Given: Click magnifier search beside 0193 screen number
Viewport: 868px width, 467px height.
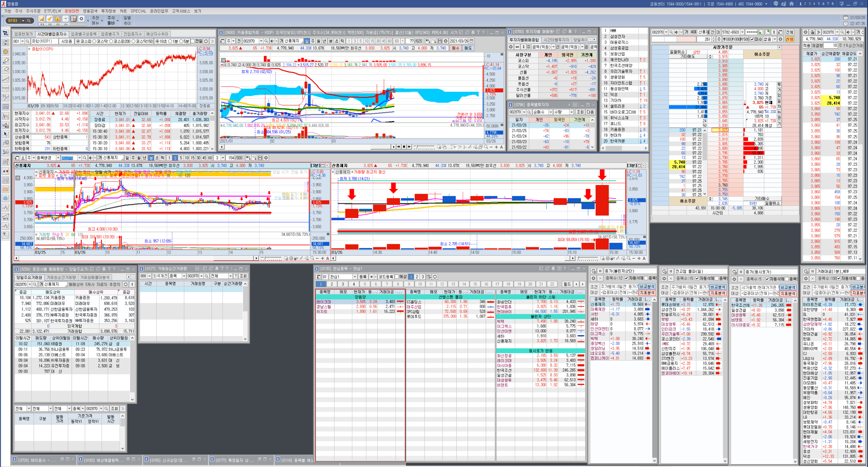Looking at the screenshot, I should (29, 21).
